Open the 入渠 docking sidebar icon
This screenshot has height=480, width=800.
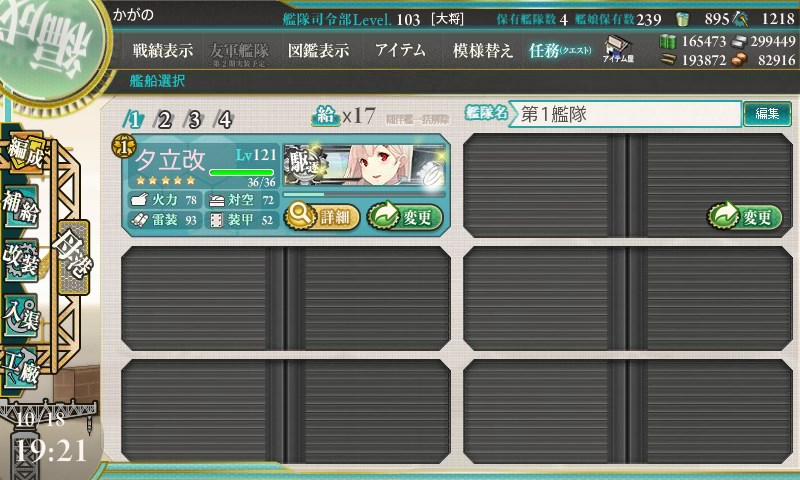[x=21, y=315]
